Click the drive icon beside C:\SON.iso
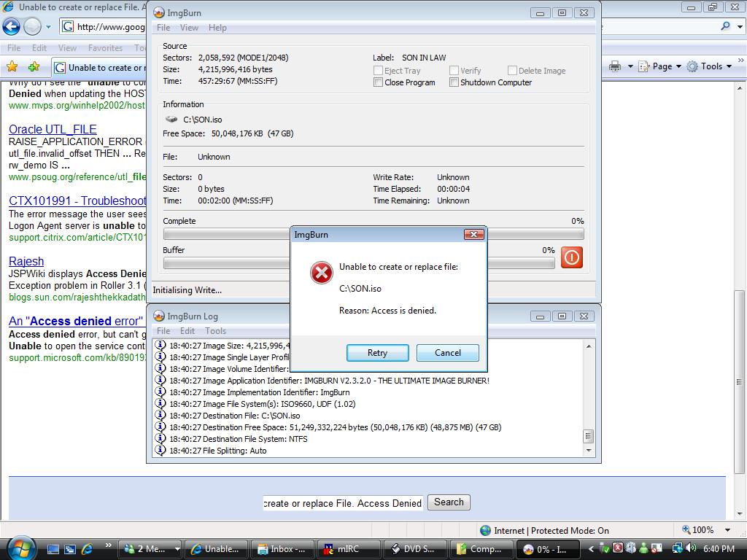 click(x=171, y=119)
